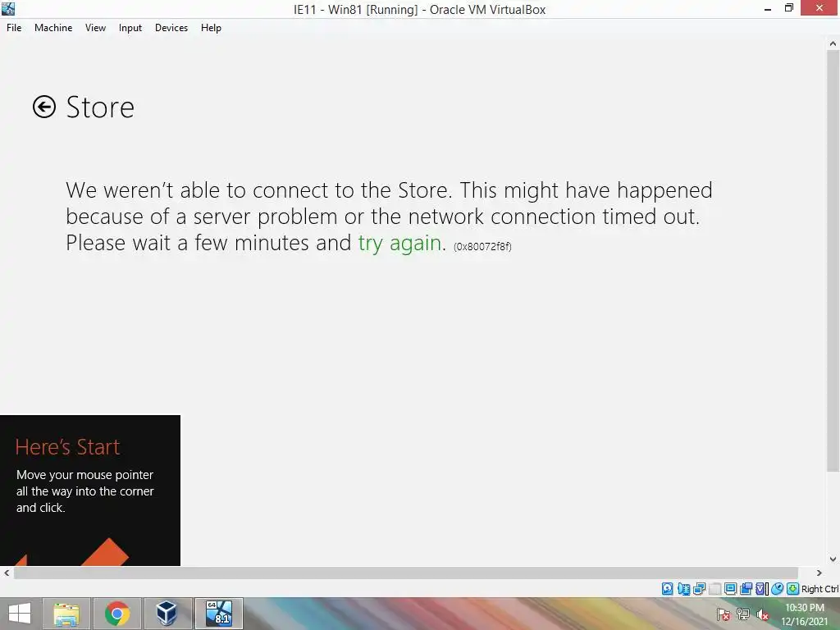
Task: Click the Windows Start button on taskbar
Action: [x=20, y=614]
